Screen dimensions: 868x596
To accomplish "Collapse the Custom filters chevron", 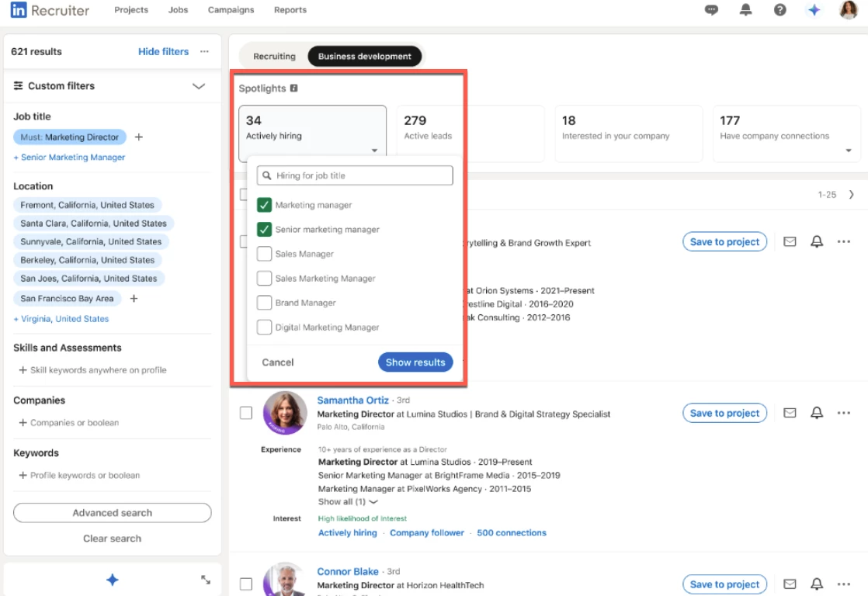I will 199,86.
